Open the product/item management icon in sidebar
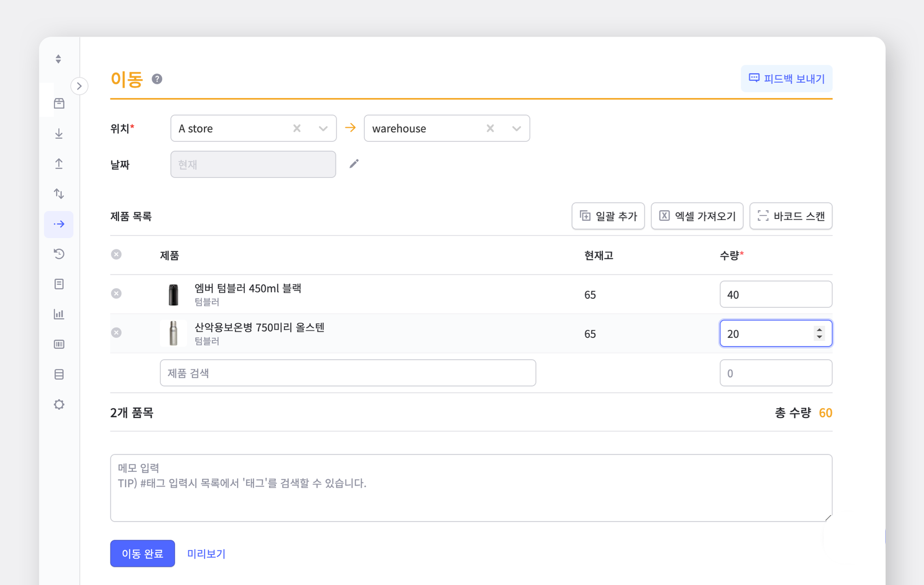The height and width of the screenshot is (585, 924). click(x=59, y=104)
